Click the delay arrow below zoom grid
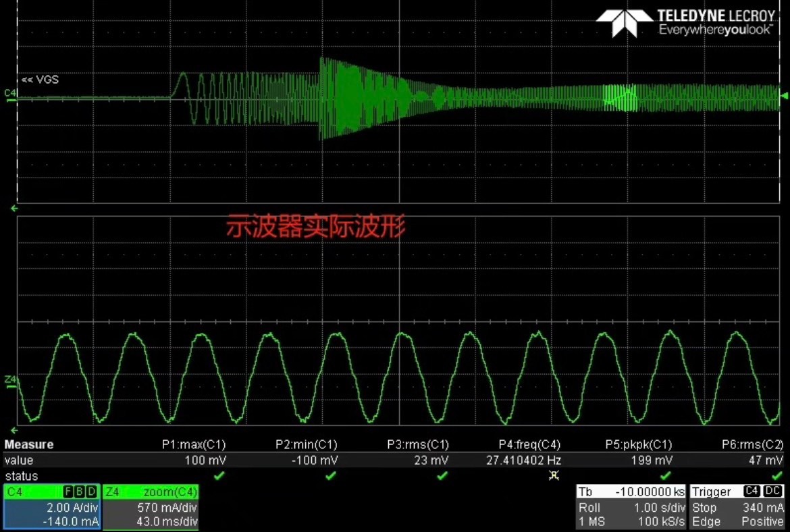The image size is (790, 532). coord(14,430)
